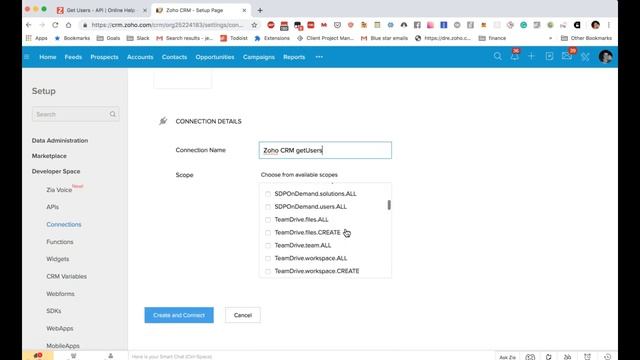This screenshot has height=360, width=640.
Task: Open APIs in sidebar
Action: click(52, 207)
